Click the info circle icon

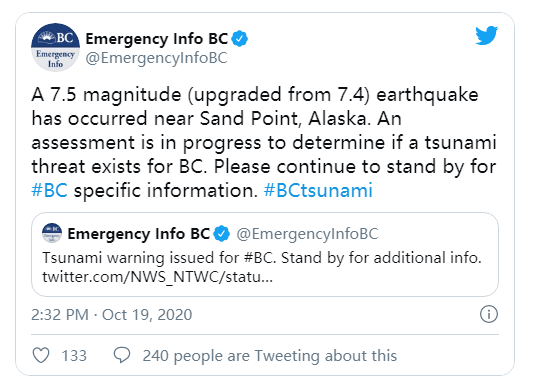489,314
